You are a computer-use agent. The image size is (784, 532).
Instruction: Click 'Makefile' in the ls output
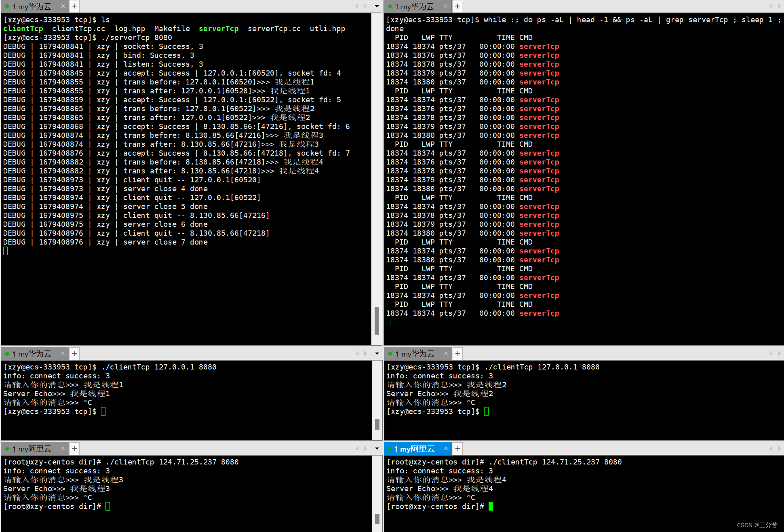[x=172, y=29]
